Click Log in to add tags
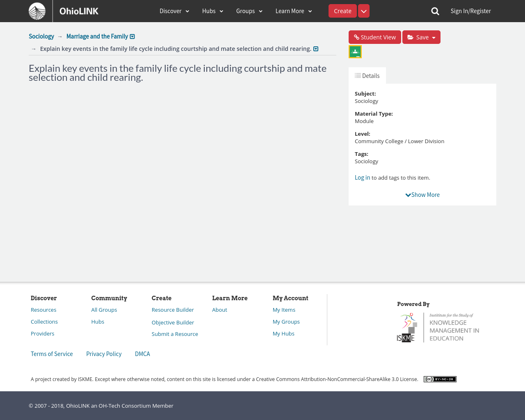The height and width of the screenshot is (420, 525). [362, 178]
